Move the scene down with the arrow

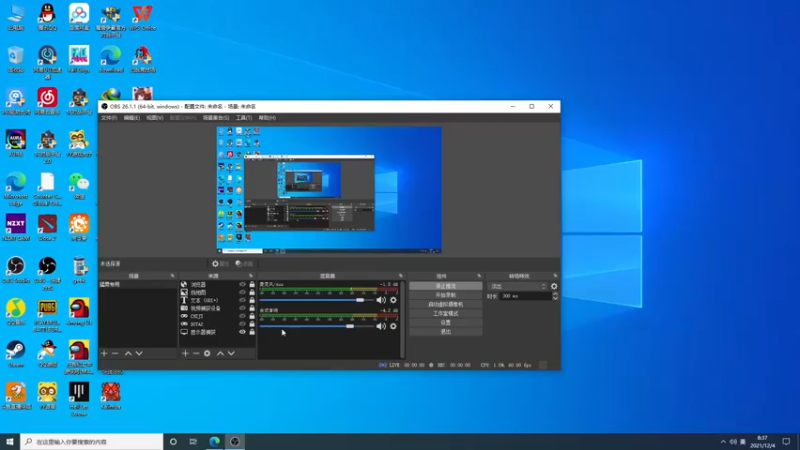click(139, 353)
